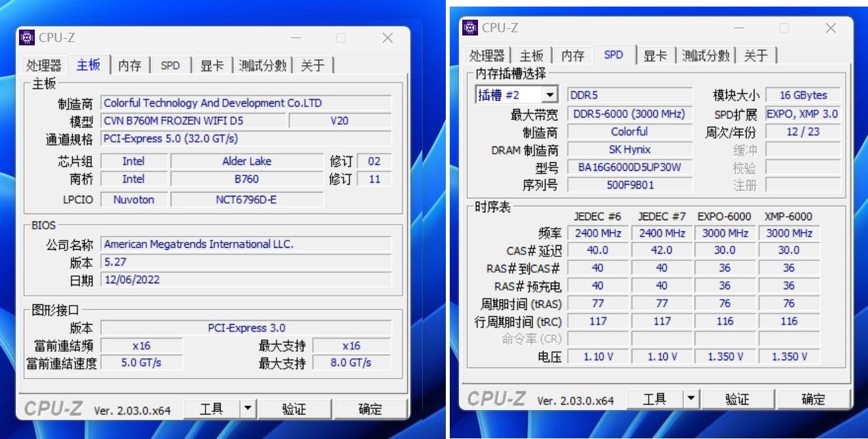Viewport: 868px width, 439px height.
Task: Click max supported speed '8.0 GT/s'
Action: [351, 362]
